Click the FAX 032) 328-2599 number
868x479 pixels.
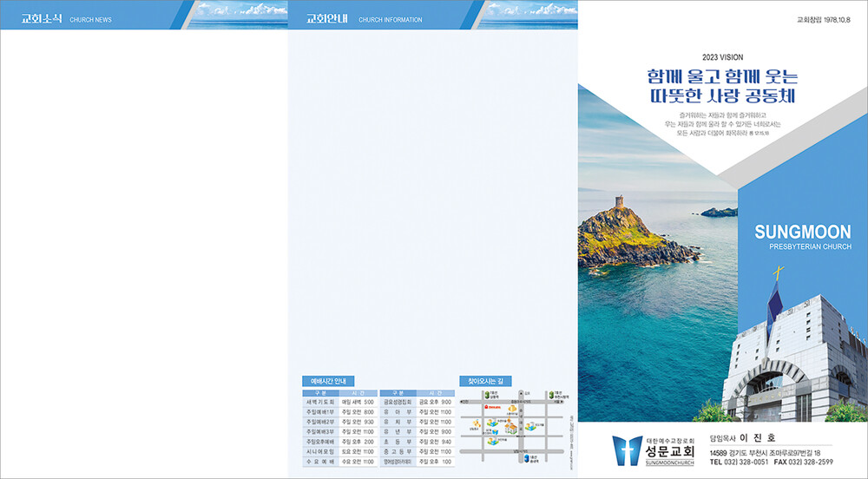[x=804, y=463]
